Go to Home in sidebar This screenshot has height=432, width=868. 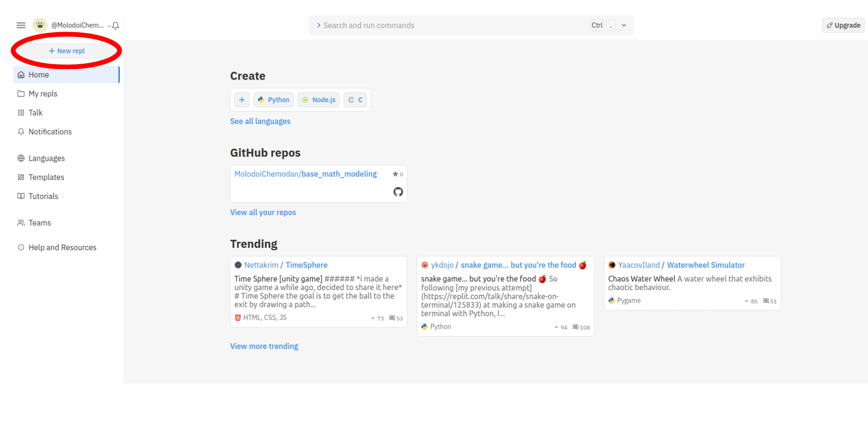click(67, 75)
